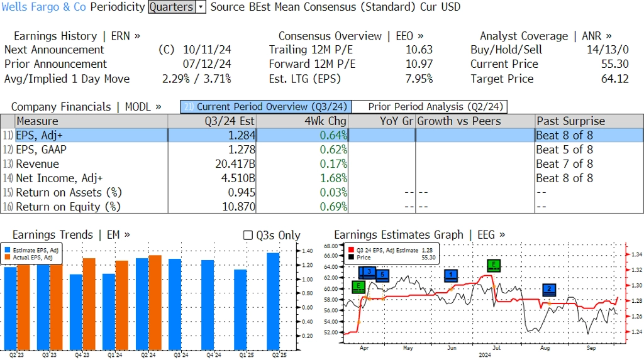Click Next Announcement date 10/11/24

[207, 50]
